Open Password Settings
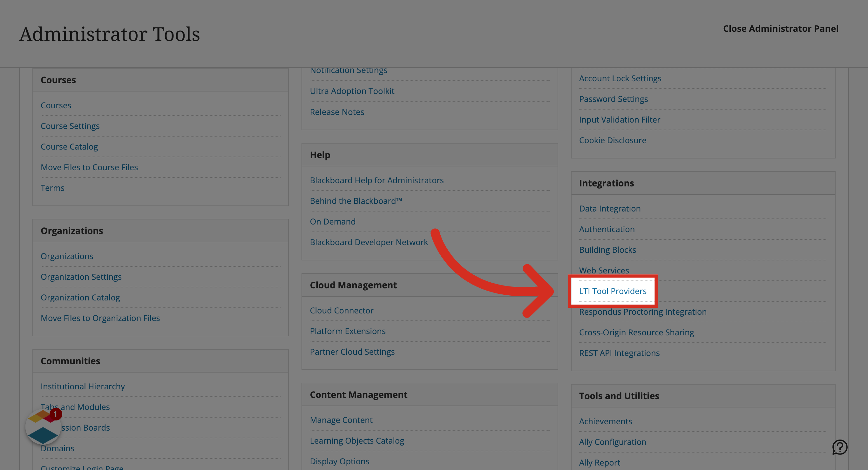868x470 pixels. (614, 99)
